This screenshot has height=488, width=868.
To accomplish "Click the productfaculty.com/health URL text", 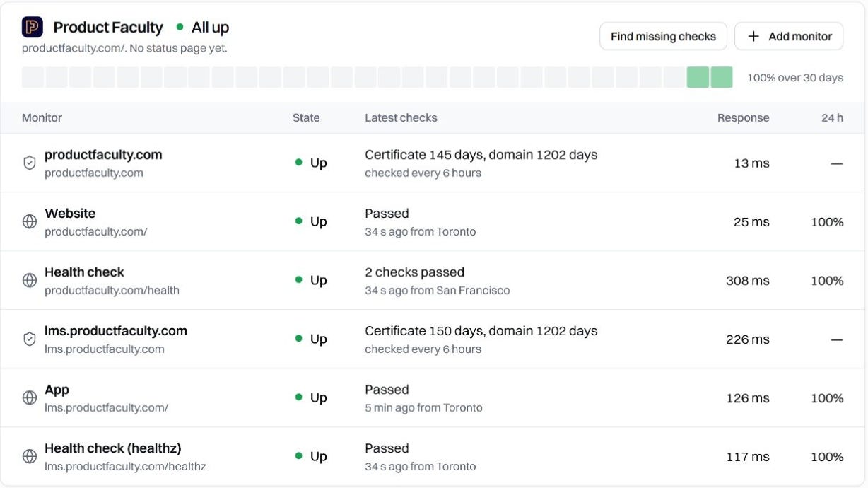I will pyautogui.click(x=112, y=291).
